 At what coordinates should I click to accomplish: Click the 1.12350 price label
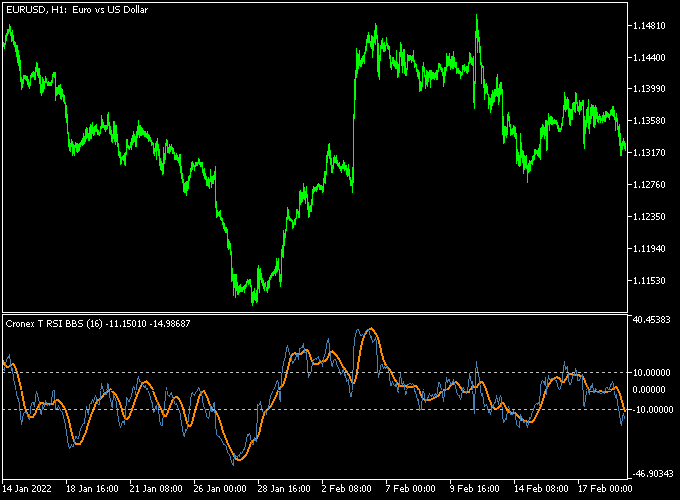[x=649, y=216]
